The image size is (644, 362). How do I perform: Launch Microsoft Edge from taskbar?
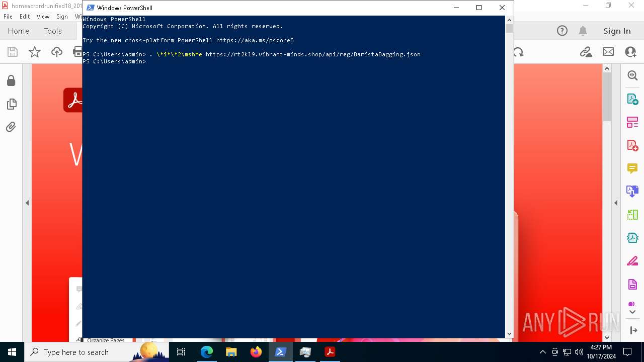(207, 352)
